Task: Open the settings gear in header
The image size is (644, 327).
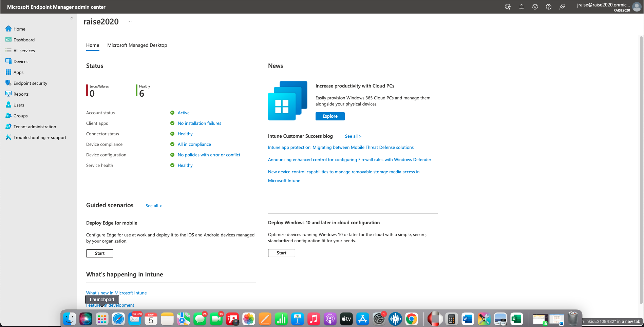Action: [535, 7]
